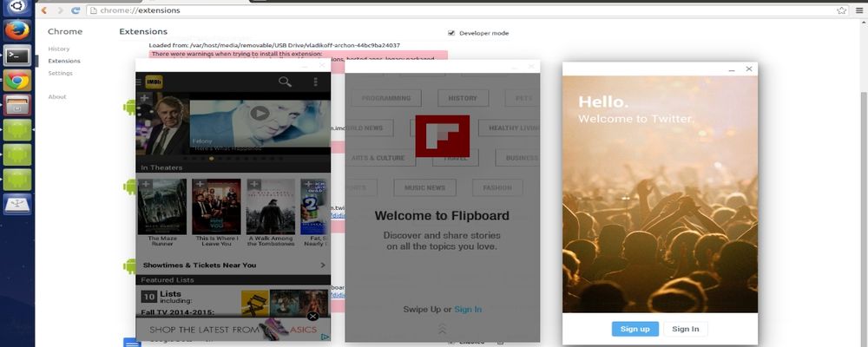868x347 pixels.
Task: Open the IMDb navigation drawer
Action: tap(139, 82)
